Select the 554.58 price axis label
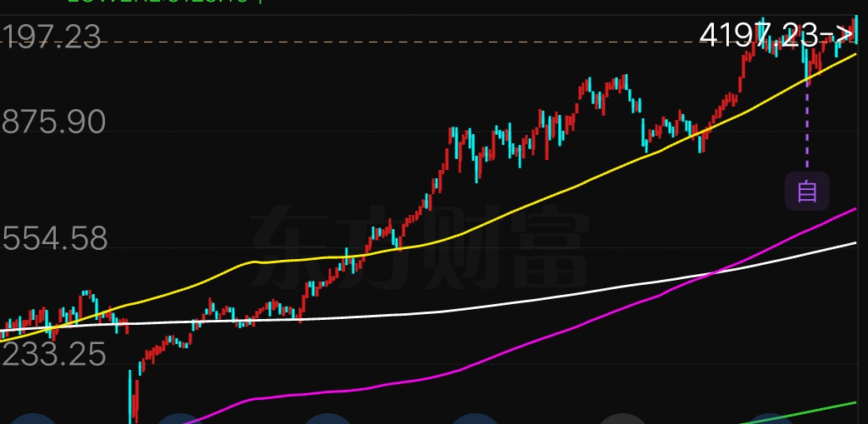Viewport: 868px width, 424px height. 54,240
